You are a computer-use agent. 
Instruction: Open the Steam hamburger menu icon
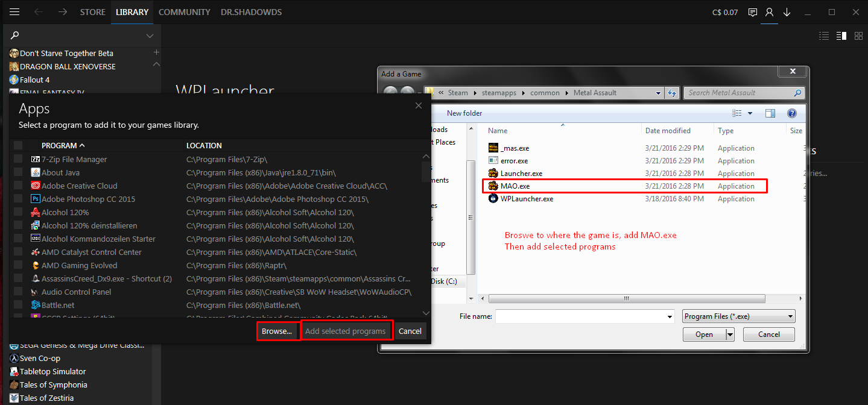[14, 12]
